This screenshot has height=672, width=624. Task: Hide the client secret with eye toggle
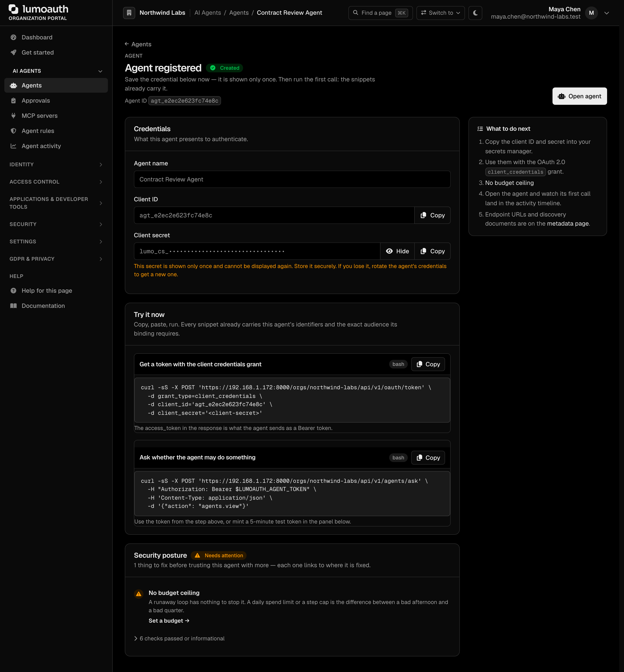tap(397, 251)
